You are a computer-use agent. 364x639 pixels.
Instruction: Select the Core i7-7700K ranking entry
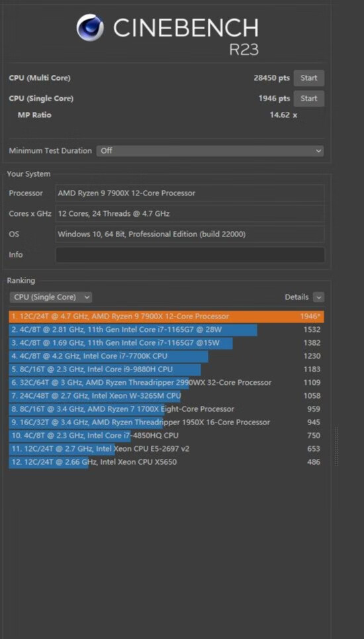pyautogui.click(x=167, y=356)
